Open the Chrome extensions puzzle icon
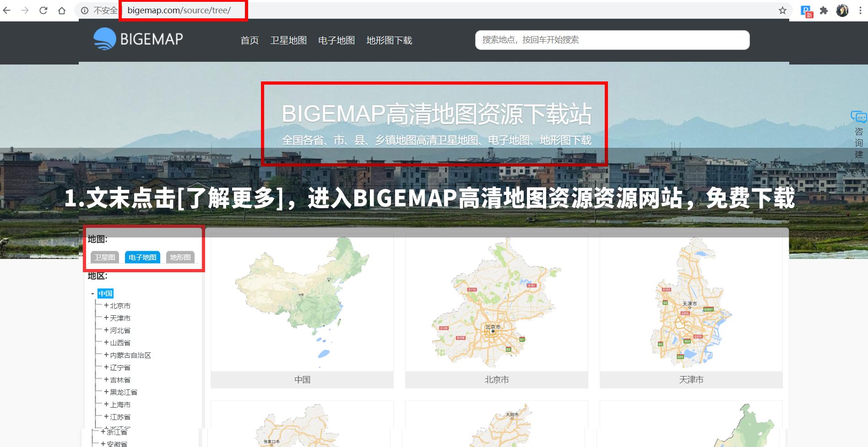The width and height of the screenshot is (868, 447). point(823,10)
